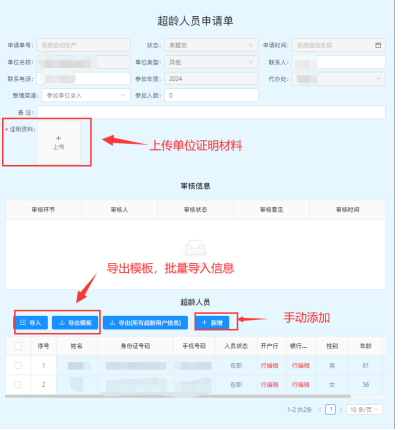Screen dimensions: 404x430
Task: Click the horizontal scrollbar below the table
Action: tap(178, 396)
